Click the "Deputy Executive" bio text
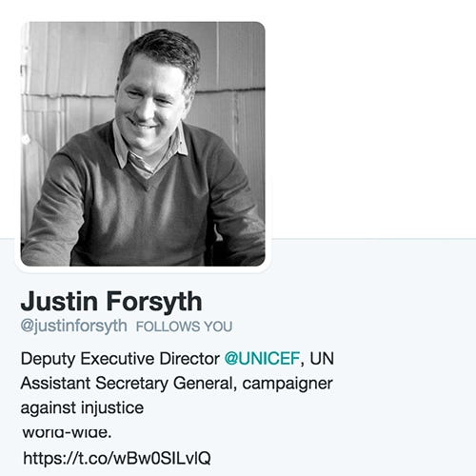The width and height of the screenshot is (476, 476). pyautogui.click(x=88, y=359)
